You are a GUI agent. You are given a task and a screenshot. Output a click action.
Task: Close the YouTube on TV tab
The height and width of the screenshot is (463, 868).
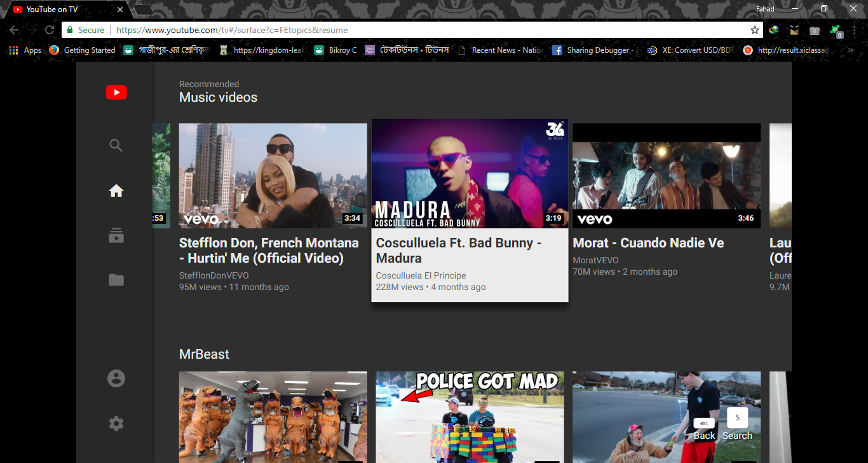click(120, 10)
